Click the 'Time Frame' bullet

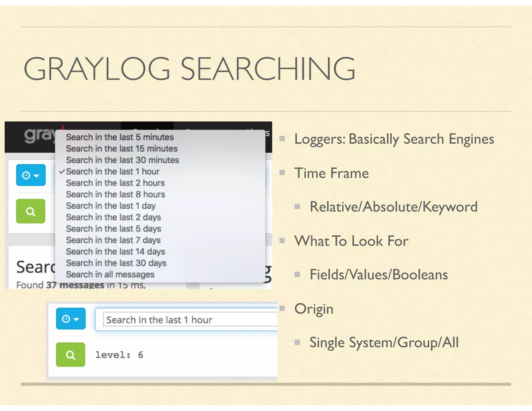point(331,173)
